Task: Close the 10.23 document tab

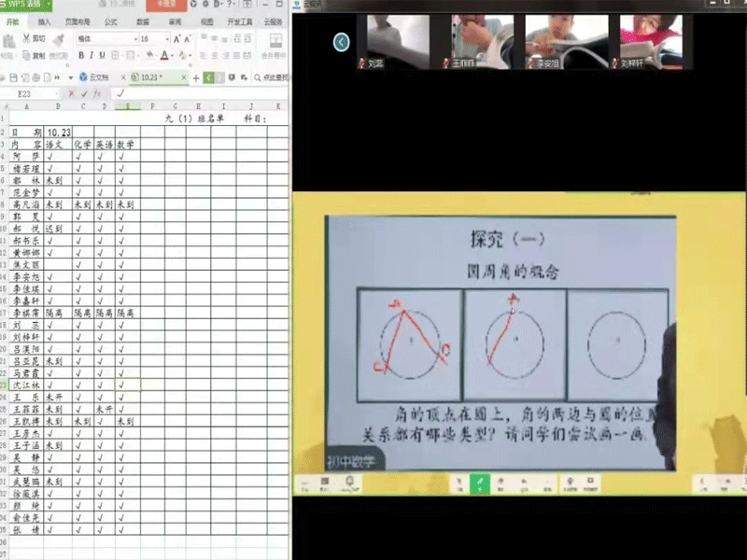Action: (184, 77)
